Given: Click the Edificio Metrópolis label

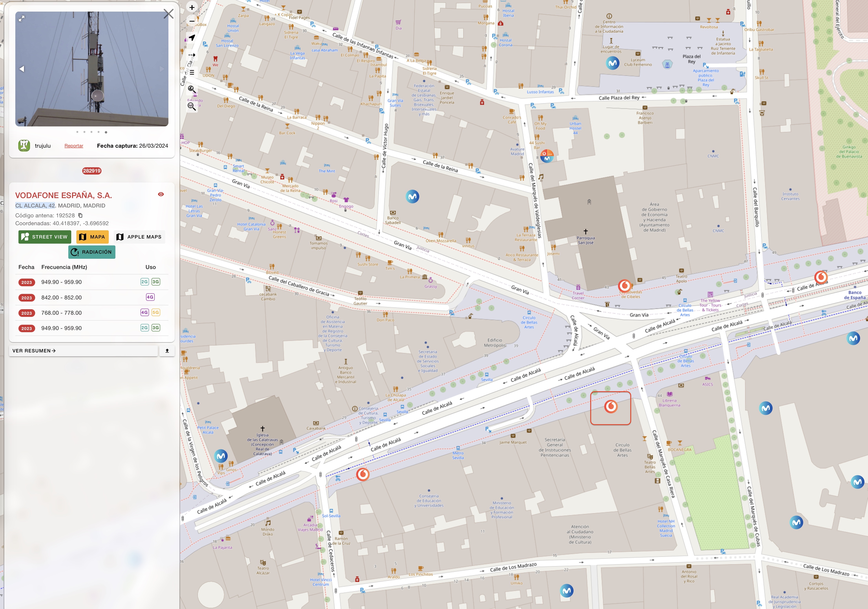Looking at the screenshot, I should (x=495, y=343).
